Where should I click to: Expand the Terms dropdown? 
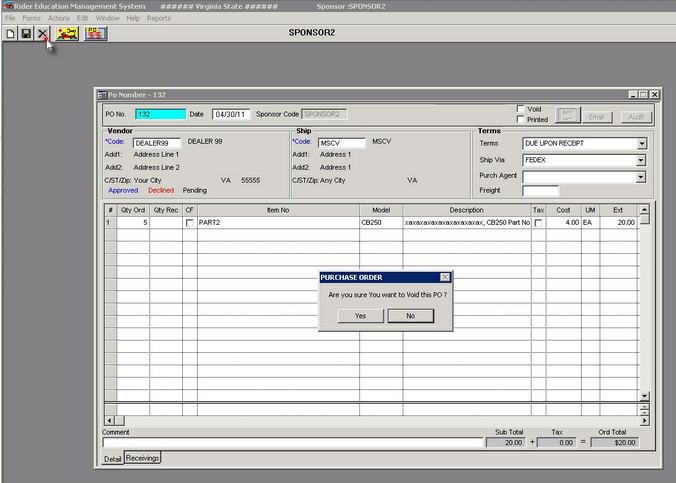pos(641,144)
